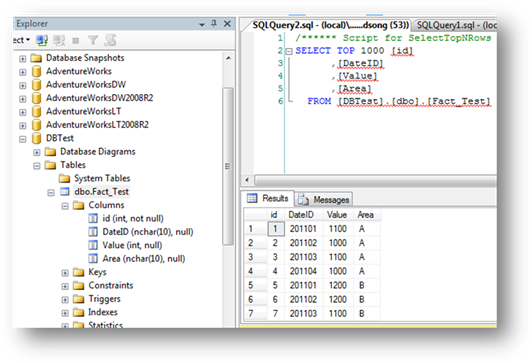Collapse the DBTest database node
Image resolution: width=532 pixels, height=363 pixels.
(22, 139)
